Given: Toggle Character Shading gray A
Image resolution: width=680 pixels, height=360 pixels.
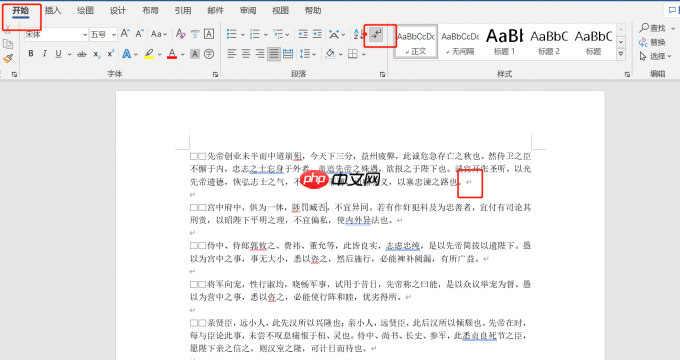Looking at the screenshot, I should coord(195,54).
